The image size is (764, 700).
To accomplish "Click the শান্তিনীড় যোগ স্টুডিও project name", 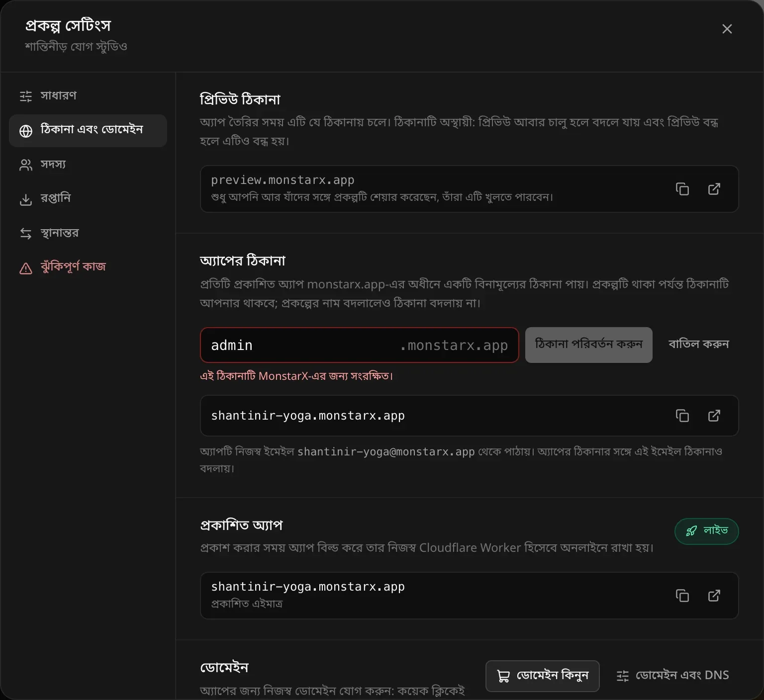I will click(x=76, y=47).
